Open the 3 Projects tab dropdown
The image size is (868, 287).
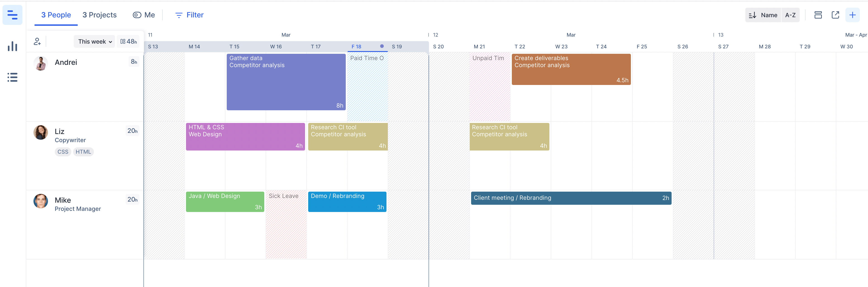(100, 15)
